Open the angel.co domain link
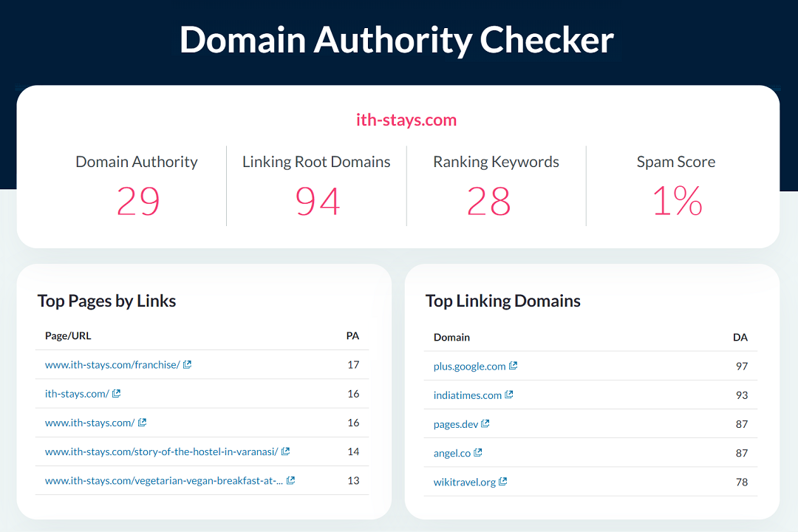This screenshot has width=798, height=532. (452, 453)
